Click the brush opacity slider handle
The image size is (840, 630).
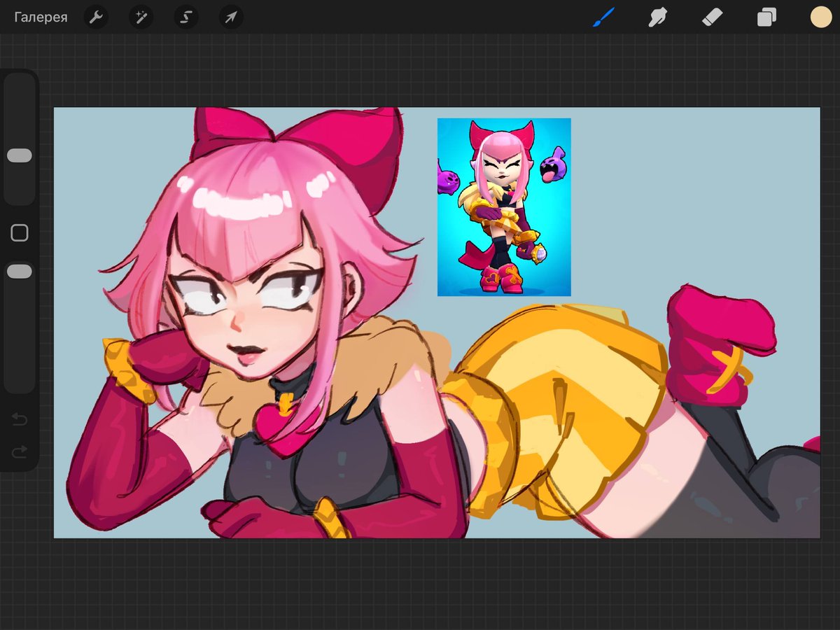coord(20,271)
